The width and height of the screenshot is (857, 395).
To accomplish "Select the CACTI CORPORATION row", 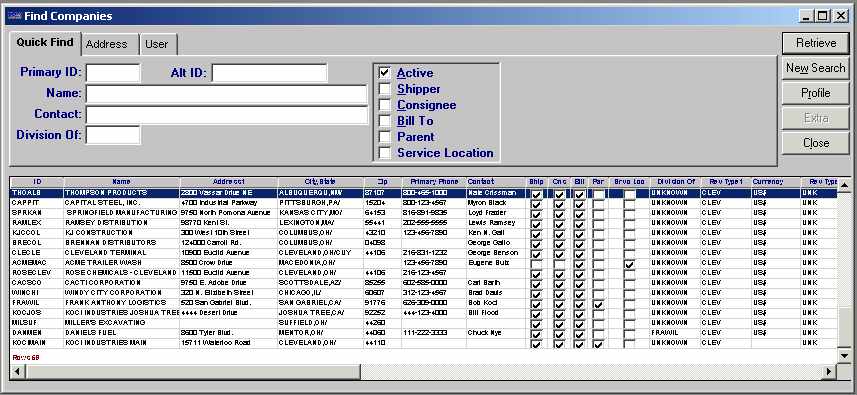I will (424, 283).
